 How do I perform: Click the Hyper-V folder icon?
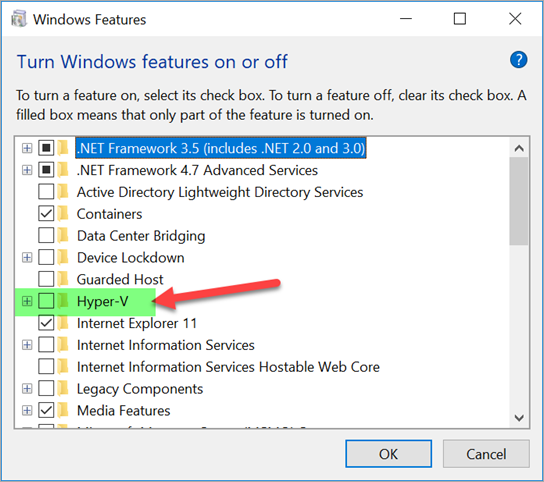63,301
